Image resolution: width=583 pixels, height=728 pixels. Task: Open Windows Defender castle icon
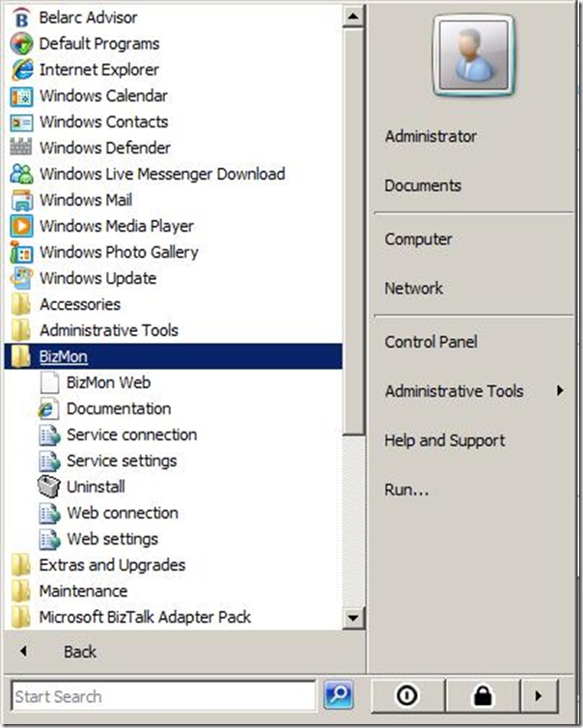pyautogui.click(x=21, y=147)
